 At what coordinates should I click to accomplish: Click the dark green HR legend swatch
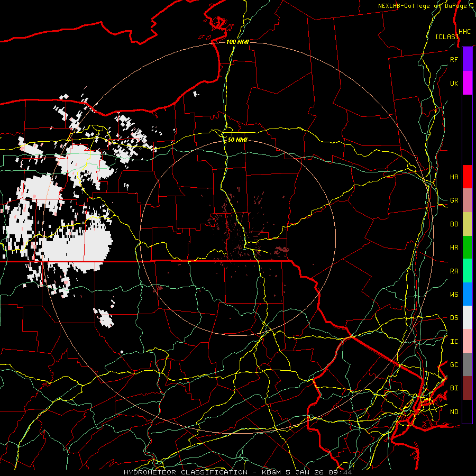[x=467, y=248]
